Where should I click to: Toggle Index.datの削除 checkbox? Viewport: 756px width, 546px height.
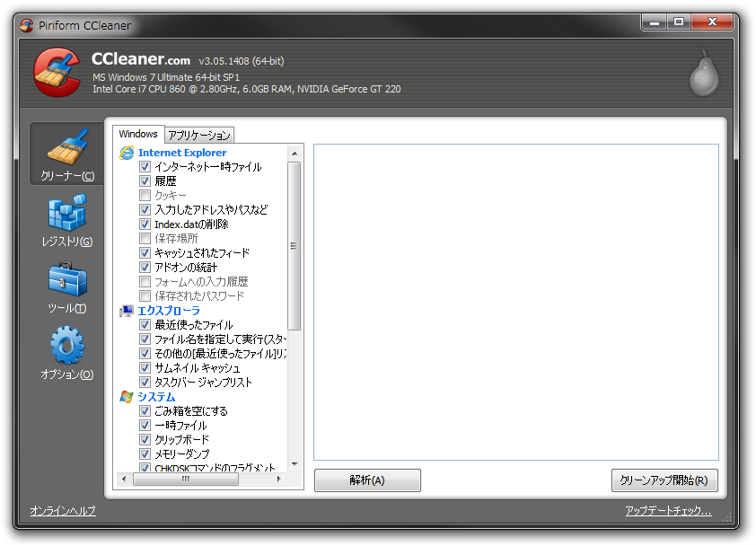(x=145, y=225)
